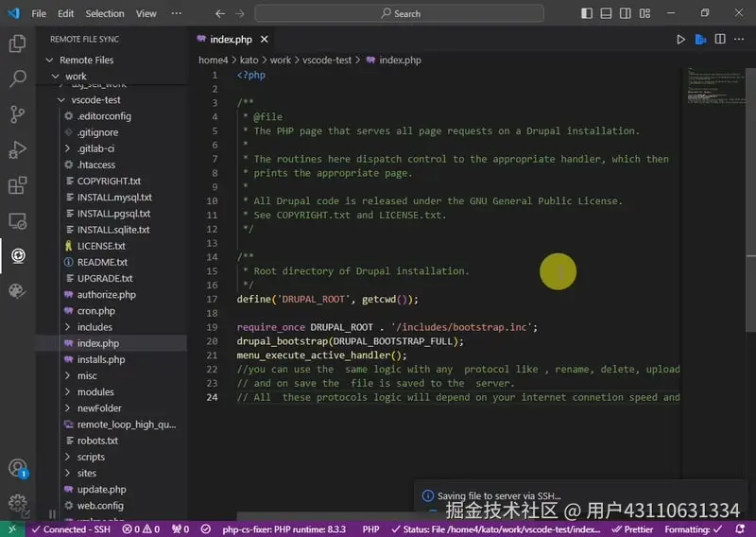Show more menu bar items ellipsis
The width and height of the screenshot is (756, 537).
(177, 13)
